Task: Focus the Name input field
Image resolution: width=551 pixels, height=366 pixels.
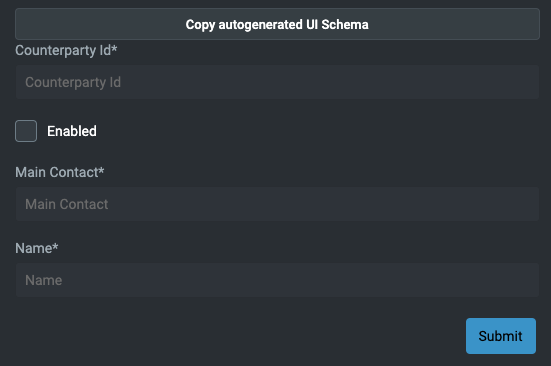Action: 277,280
